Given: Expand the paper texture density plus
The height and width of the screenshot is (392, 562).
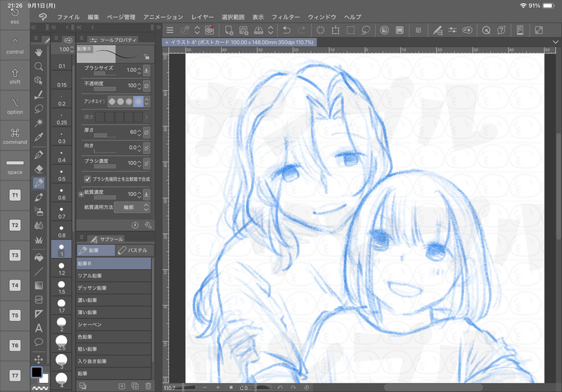Looking at the screenshot, I should (x=81, y=195).
